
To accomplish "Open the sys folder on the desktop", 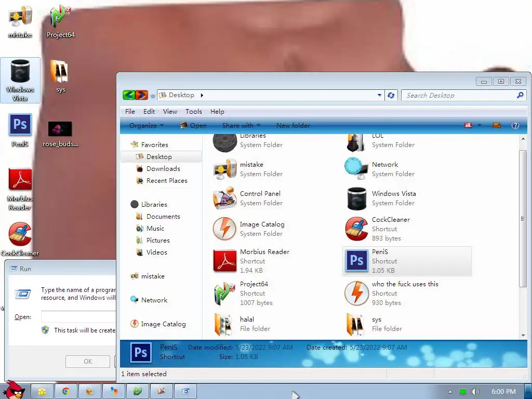I will (x=60, y=76).
